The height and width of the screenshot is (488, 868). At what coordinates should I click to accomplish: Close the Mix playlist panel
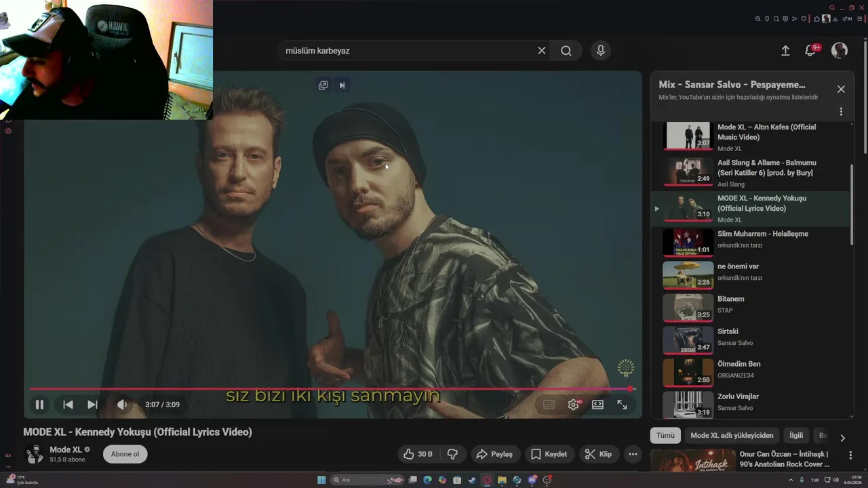[841, 89]
